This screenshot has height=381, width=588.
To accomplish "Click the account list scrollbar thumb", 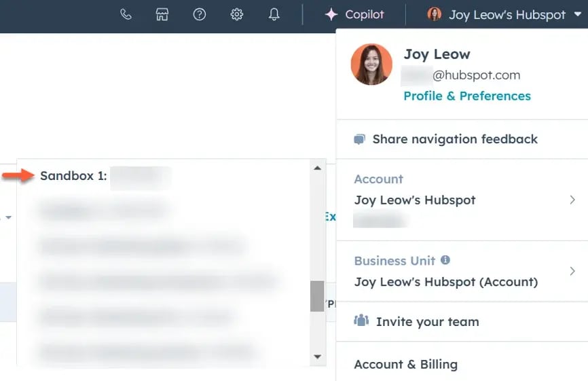I will 317,296.
